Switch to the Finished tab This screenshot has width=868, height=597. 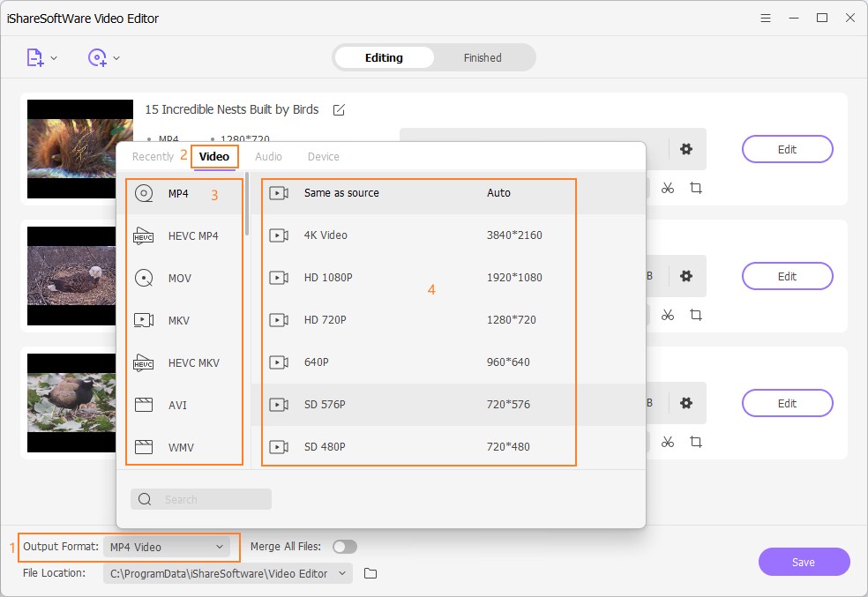click(483, 58)
